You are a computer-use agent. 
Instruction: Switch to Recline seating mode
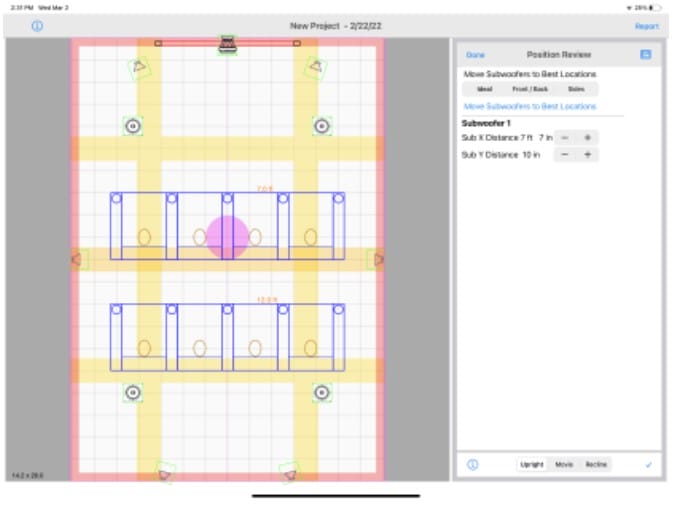tap(596, 465)
